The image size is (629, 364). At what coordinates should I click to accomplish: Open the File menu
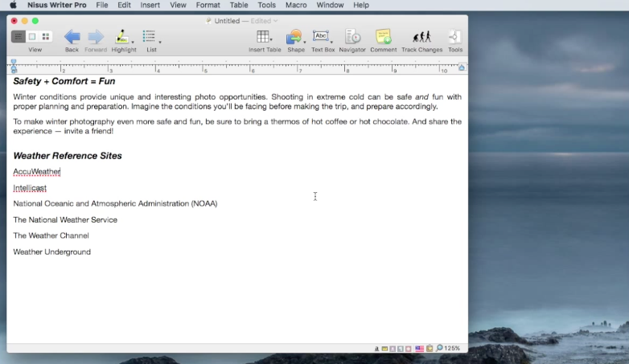point(102,5)
